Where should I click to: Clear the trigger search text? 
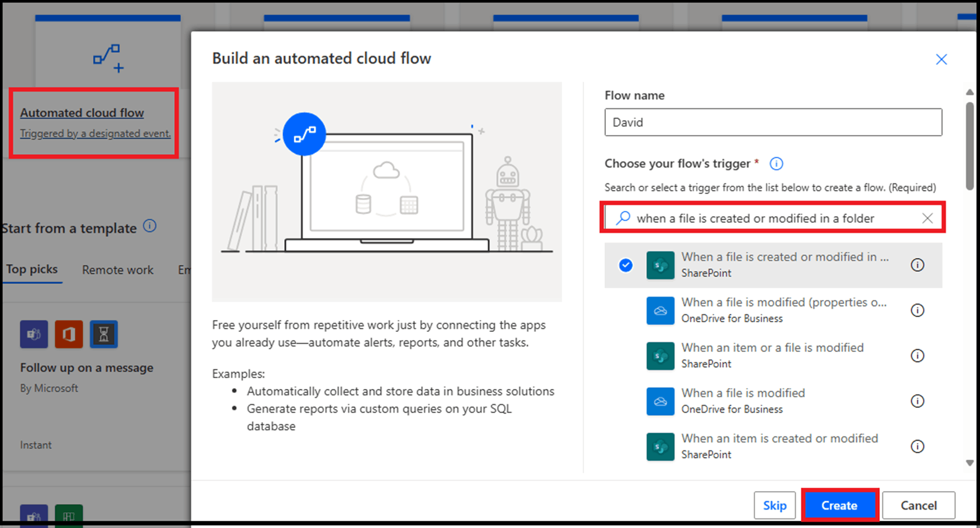[927, 218]
